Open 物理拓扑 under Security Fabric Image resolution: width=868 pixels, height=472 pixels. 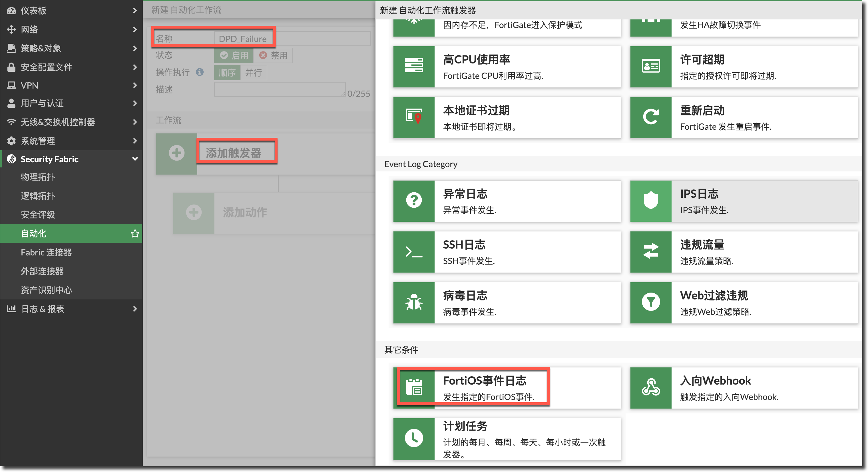pos(38,177)
